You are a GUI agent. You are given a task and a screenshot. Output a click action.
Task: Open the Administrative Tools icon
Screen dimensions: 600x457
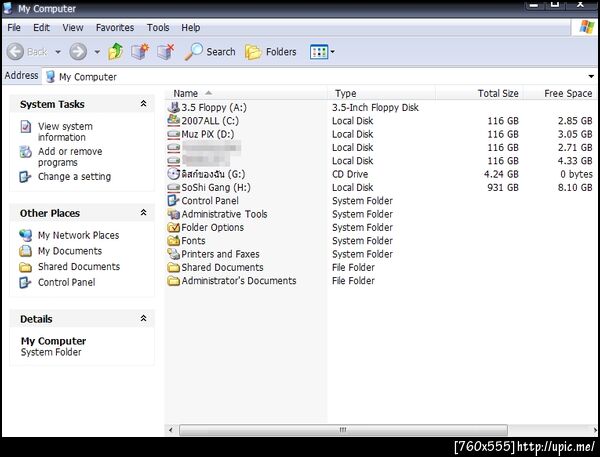(x=173, y=214)
